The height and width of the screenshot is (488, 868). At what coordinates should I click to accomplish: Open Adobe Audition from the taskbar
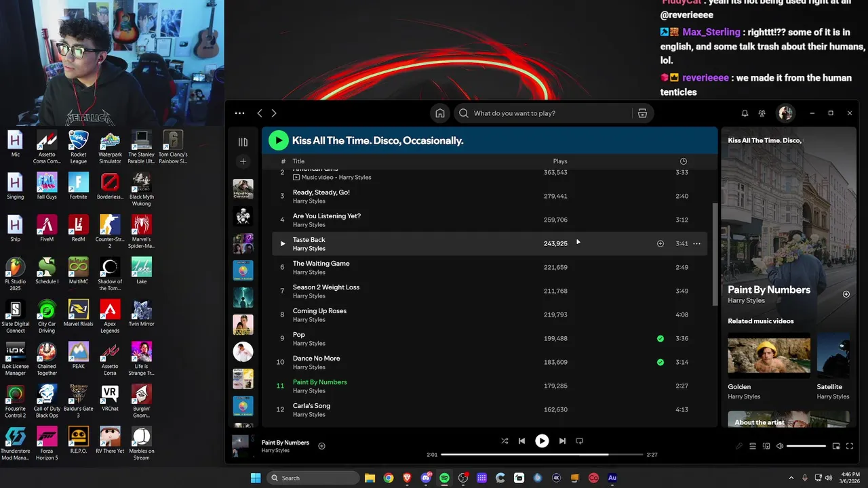coord(612,478)
